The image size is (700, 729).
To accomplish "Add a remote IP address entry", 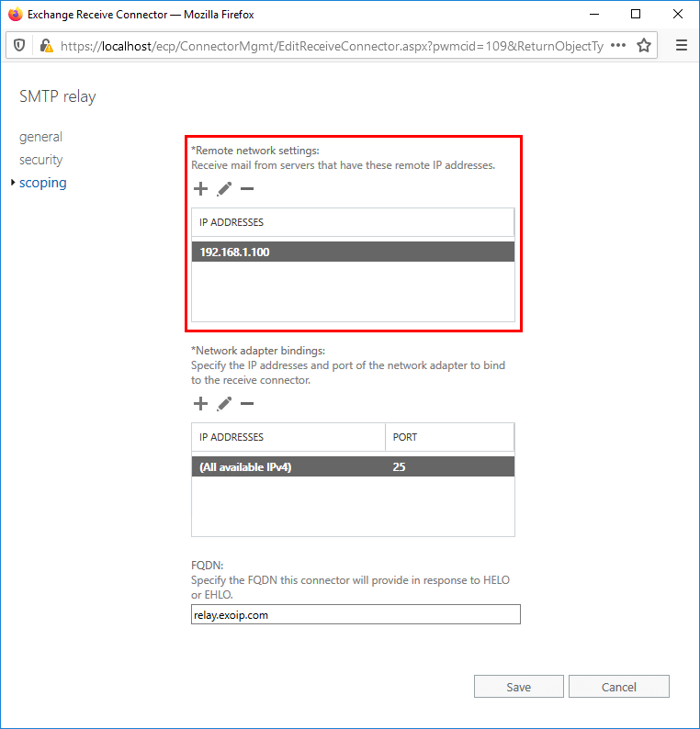I will [x=200, y=189].
